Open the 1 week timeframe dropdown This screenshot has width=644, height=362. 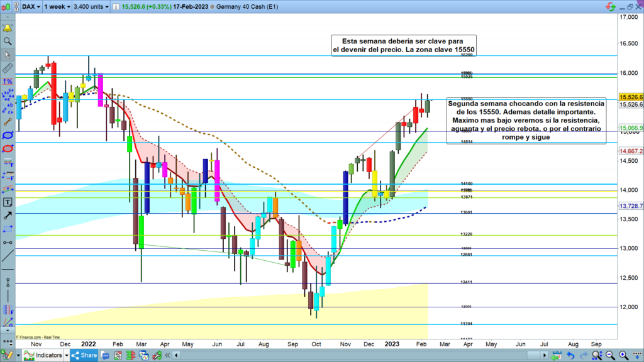(x=57, y=7)
